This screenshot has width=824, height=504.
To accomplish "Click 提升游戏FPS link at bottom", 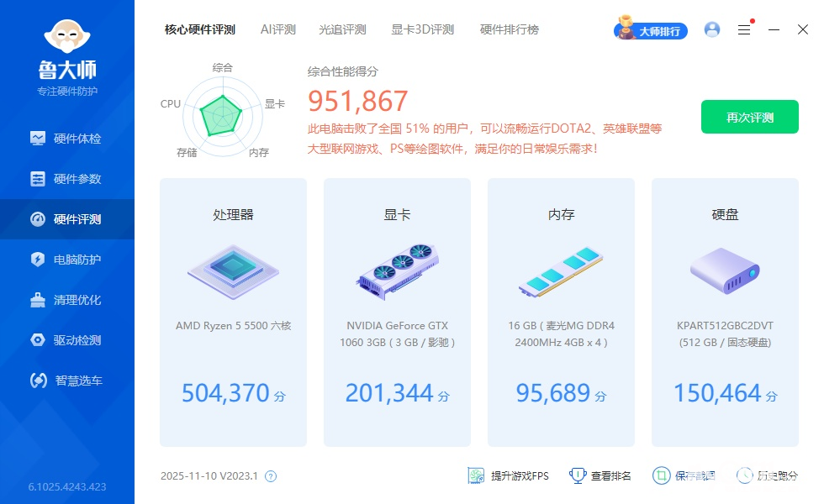I will pyautogui.click(x=508, y=475).
